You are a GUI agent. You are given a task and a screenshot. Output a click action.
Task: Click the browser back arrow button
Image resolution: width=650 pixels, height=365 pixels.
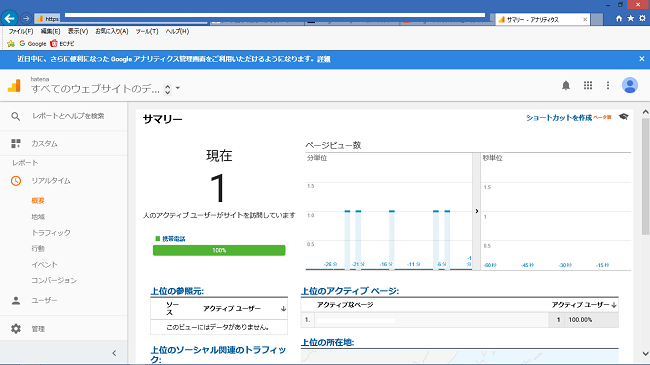pos(10,18)
